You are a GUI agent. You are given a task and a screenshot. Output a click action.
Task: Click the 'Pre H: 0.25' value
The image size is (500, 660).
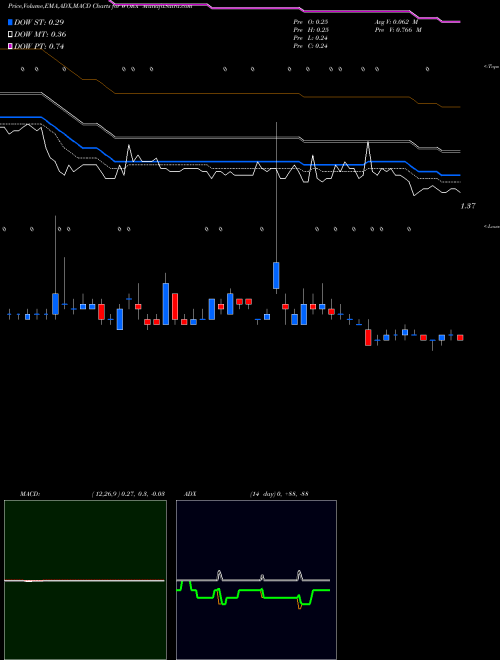coord(311,30)
